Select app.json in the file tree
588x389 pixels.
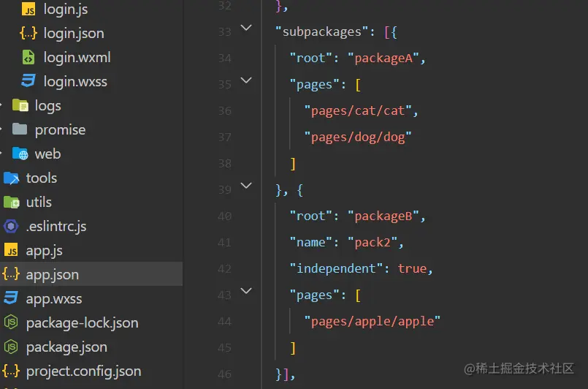(x=53, y=274)
